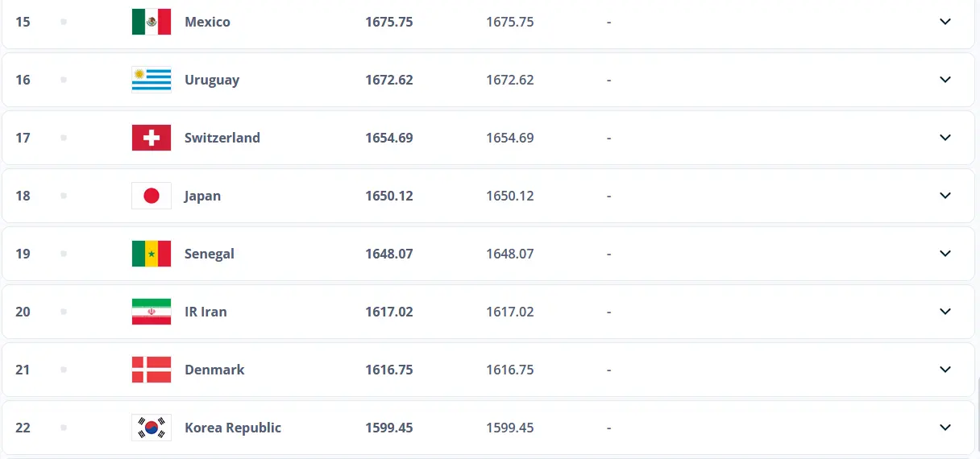Open the Denmark team name link
Image resolution: width=980 pixels, height=459 pixels.
[214, 370]
